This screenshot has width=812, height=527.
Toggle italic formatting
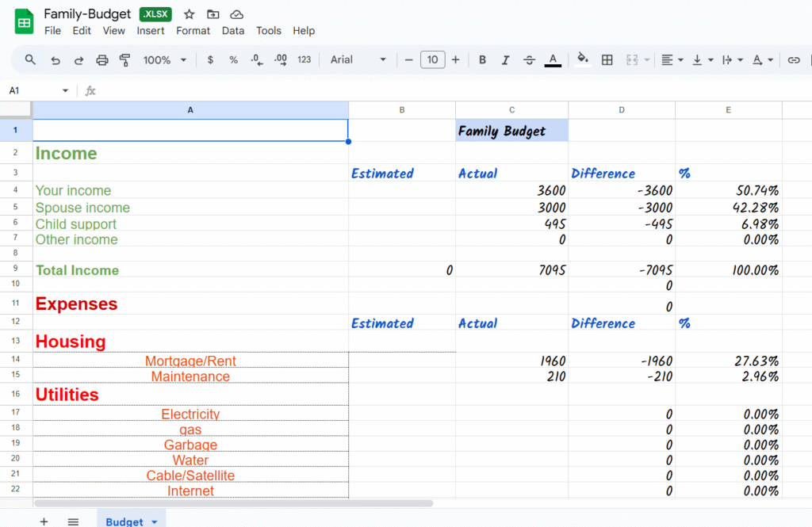(x=505, y=60)
